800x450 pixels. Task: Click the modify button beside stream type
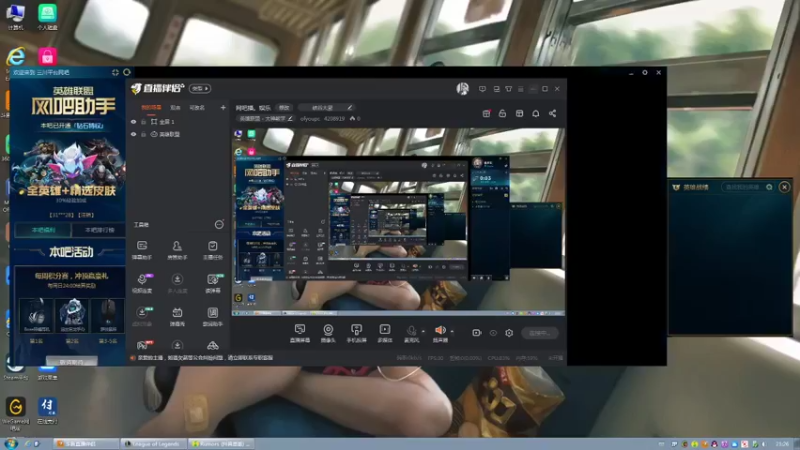pyautogui.click(x=284, y=108)
